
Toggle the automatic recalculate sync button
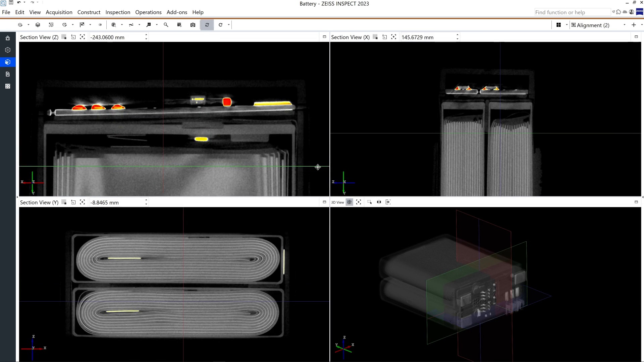point(207,25)
